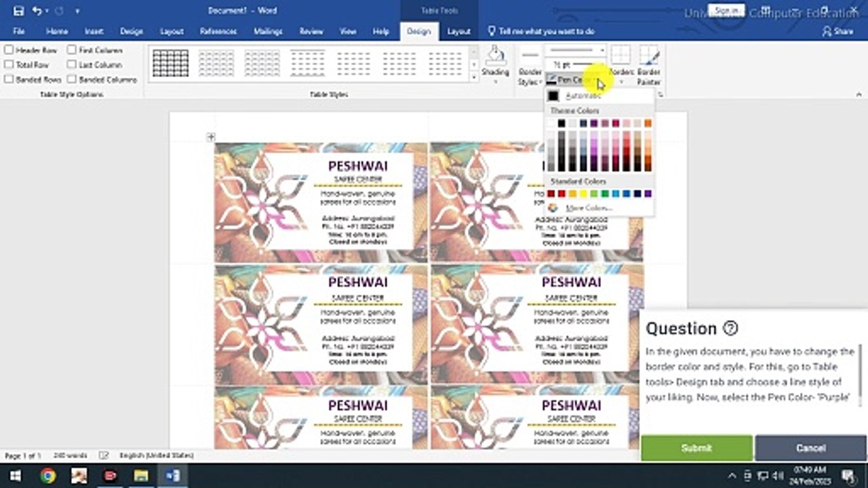
Task: Choose standard dark red color swatch
Action: pos(551,194)
